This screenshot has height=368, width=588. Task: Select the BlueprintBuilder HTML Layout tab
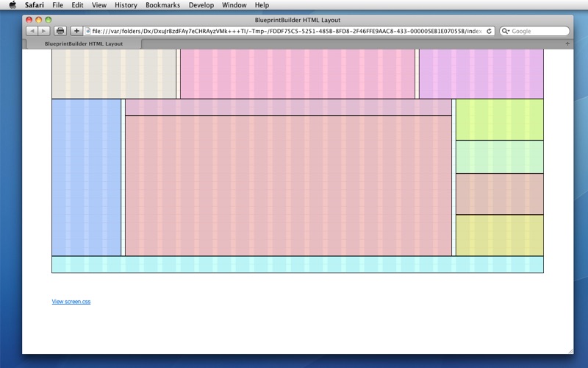pos(84,44)
